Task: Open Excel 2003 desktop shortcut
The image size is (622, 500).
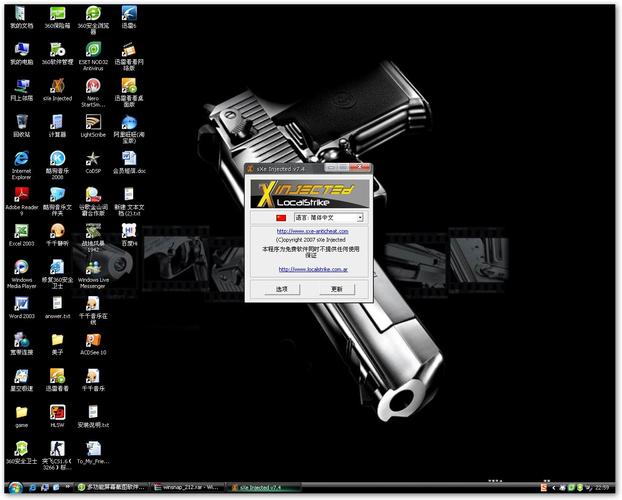Action: pos(21,230)
